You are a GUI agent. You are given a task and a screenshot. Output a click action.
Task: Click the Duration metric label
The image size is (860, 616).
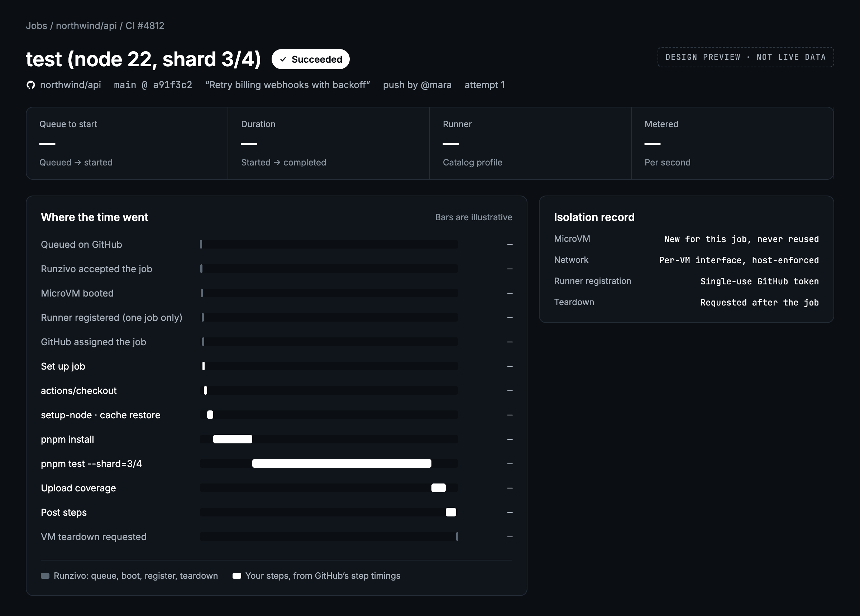tap(258, 124)
